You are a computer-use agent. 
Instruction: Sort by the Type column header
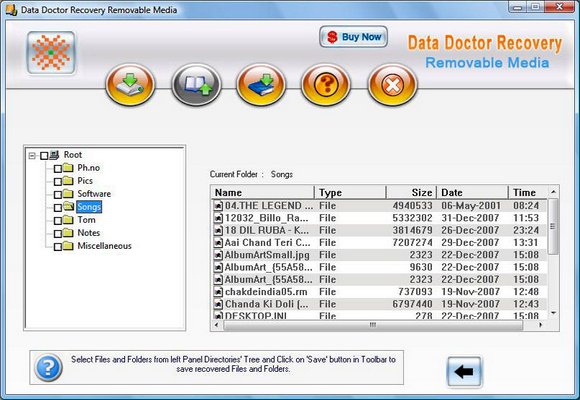[350, 192]
